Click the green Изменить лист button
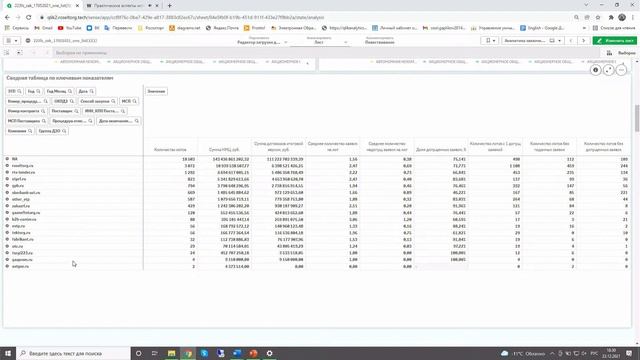The image size is (640, 360). (x=615, y=41)
